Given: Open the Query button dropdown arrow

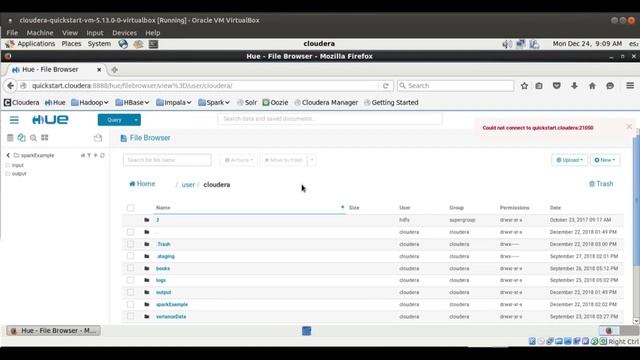Looking at the screenshot, I should (x=136, y=120).
